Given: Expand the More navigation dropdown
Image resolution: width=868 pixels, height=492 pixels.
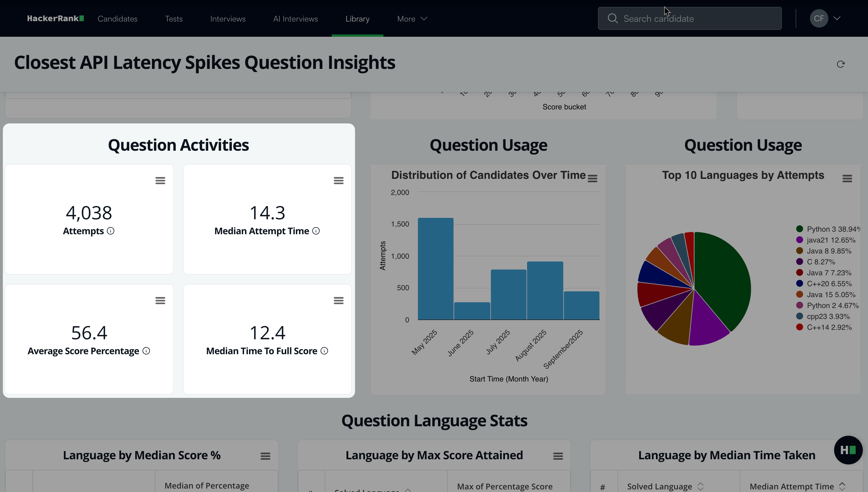Looking at the screenshot, I should click(412, 19).
